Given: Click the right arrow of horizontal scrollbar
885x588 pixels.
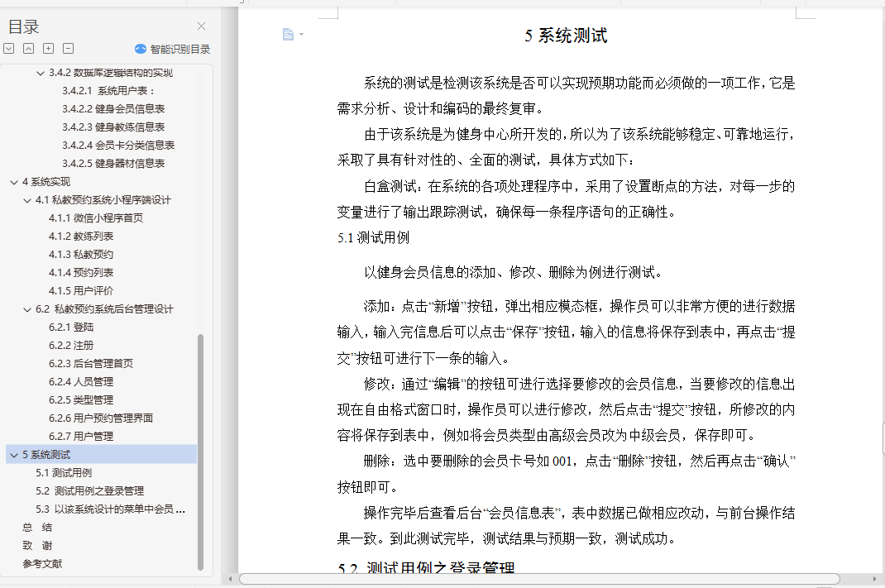Looking at the screenshot, I should pyautogui.click(x=874, y=579).
